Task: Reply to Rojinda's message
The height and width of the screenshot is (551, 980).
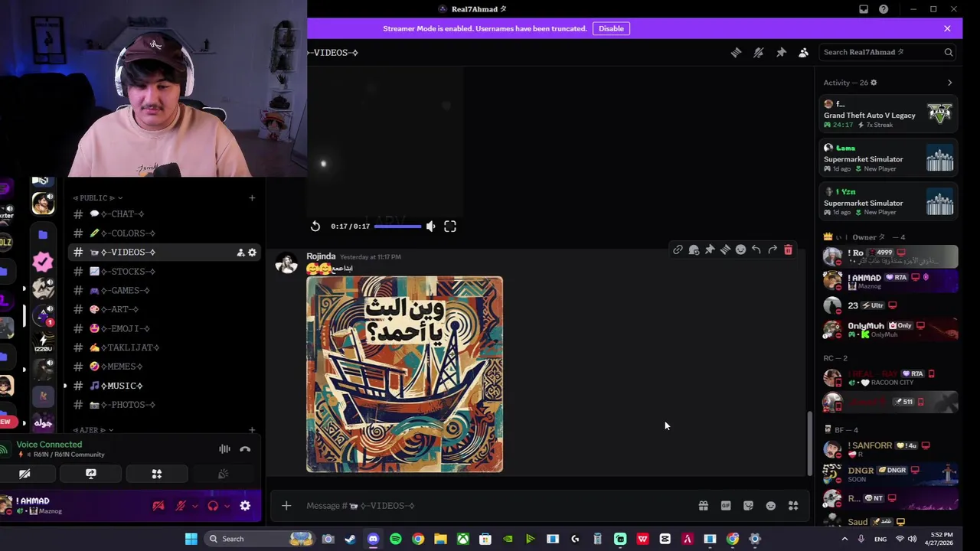Action: (756, 249)
